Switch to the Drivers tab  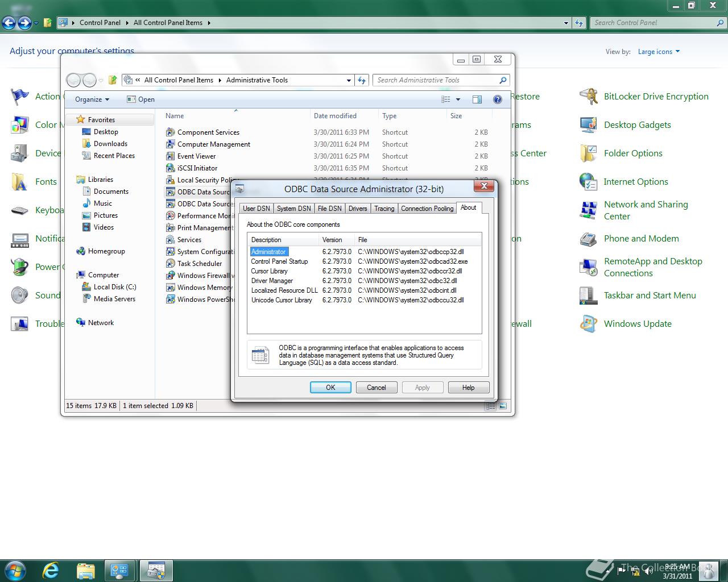[x=358, y=209]
